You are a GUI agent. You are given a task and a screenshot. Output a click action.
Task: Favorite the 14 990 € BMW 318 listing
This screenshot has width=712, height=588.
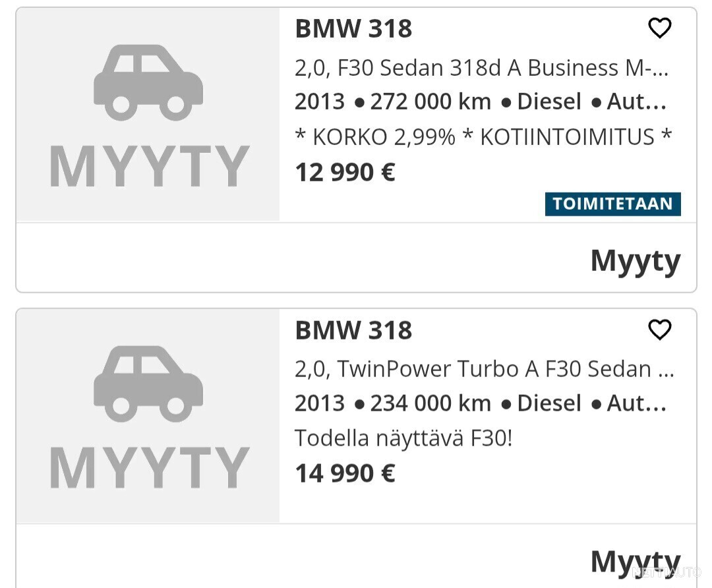click(659, 330)
